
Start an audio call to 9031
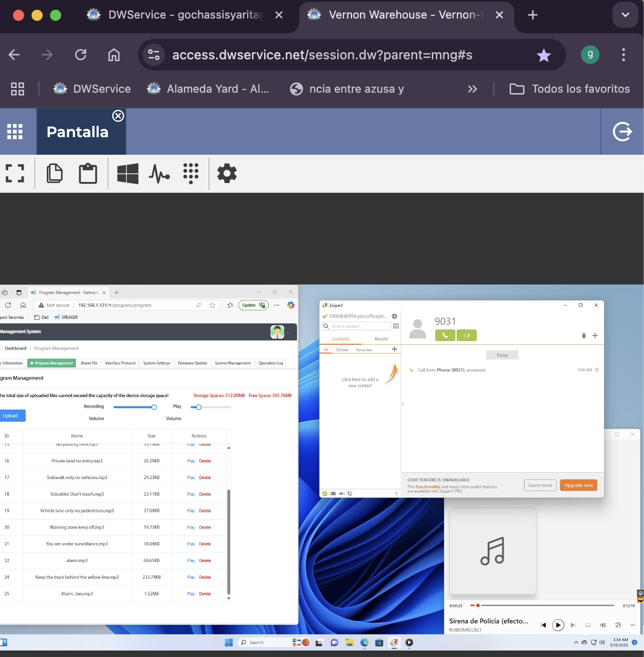pyautogui.click(x=445, y=335)
